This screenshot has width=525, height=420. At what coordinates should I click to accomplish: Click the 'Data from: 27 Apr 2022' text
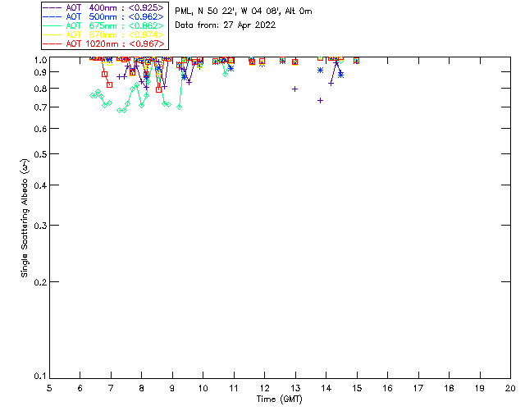(225, 25)
